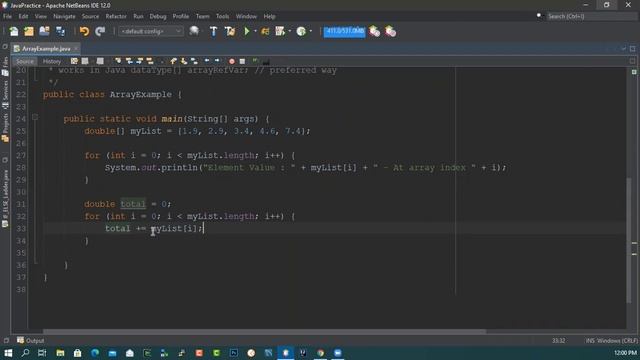Go to next bookmark icon
This screenshot has height=360, width=640.
coord(184,61)
